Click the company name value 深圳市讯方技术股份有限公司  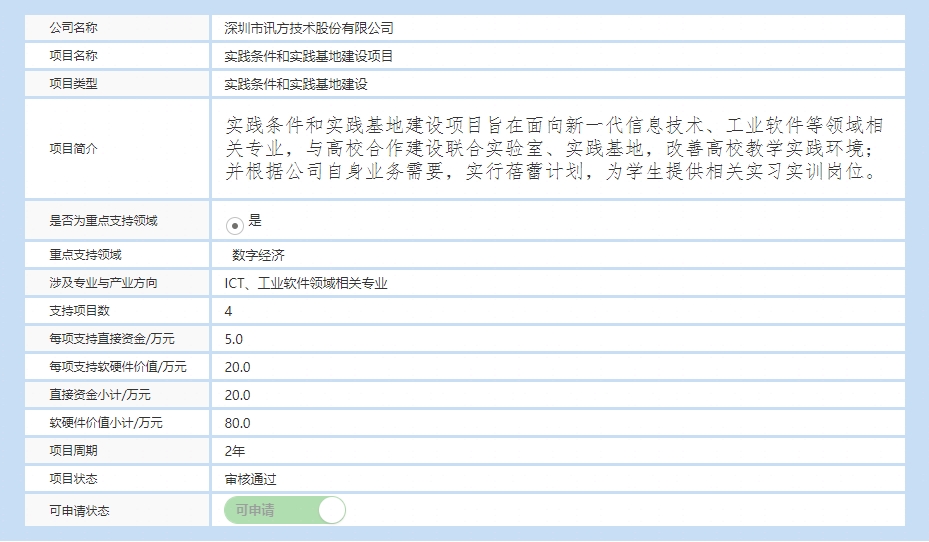(x=309, y=28)
